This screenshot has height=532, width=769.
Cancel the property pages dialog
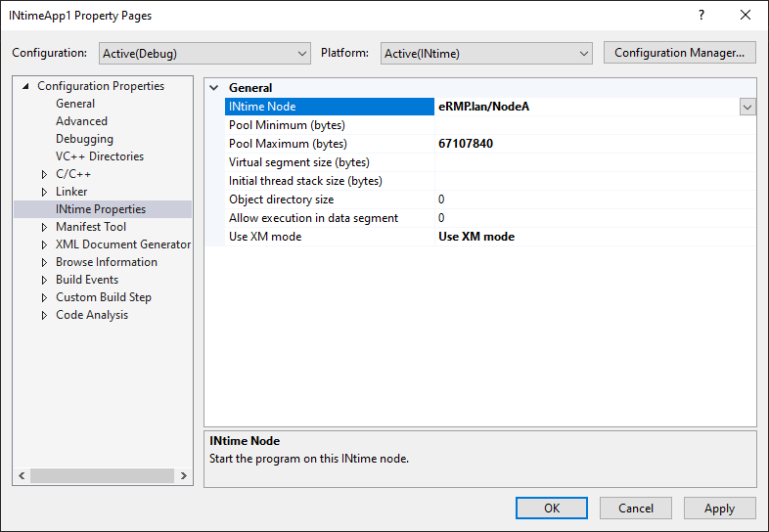636,508
